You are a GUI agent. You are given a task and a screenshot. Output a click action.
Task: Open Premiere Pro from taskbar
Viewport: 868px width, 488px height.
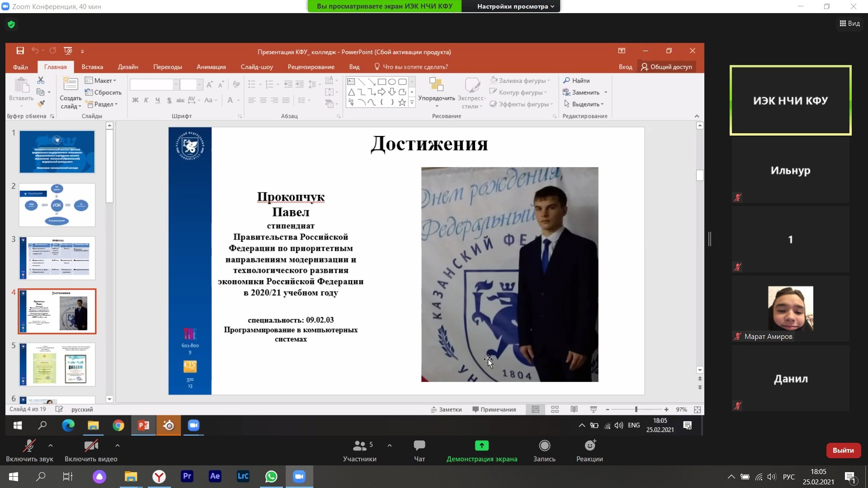pyautogui.click(x=187, y=476)
